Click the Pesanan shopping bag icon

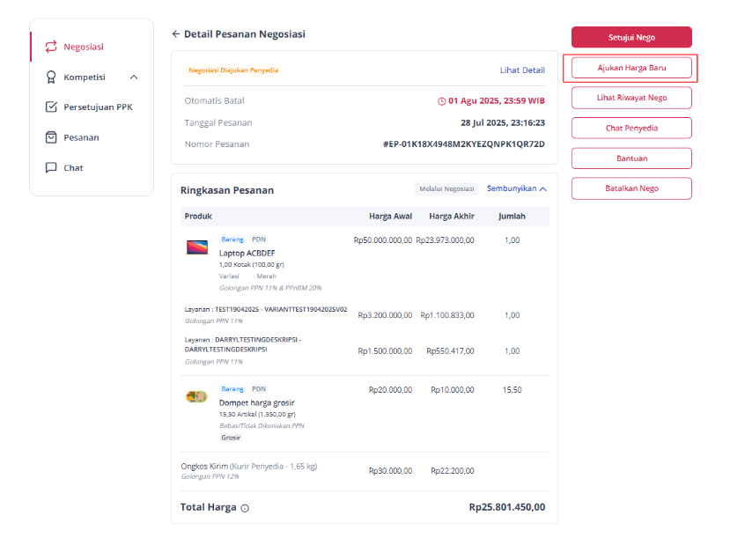tap(51, 137)
